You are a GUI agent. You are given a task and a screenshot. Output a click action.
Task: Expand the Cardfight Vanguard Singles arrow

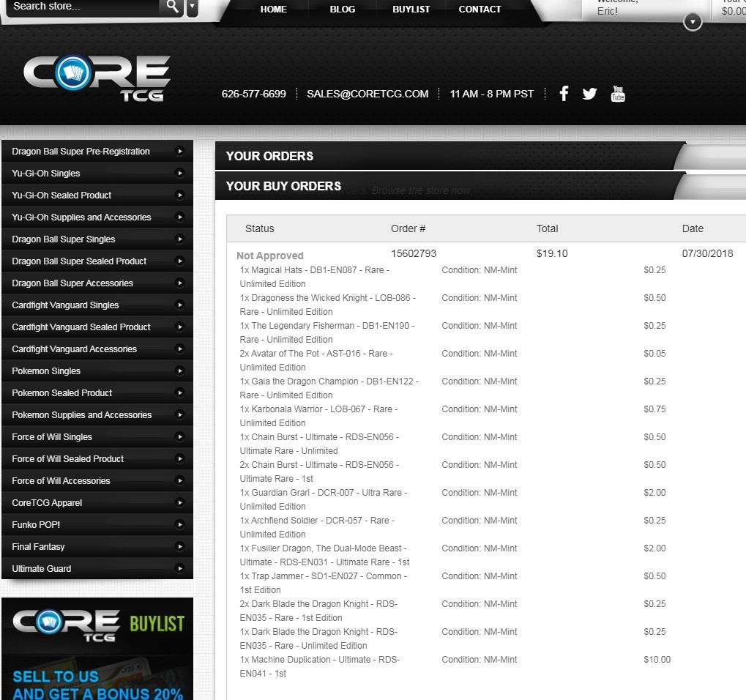tap(180, 305)
